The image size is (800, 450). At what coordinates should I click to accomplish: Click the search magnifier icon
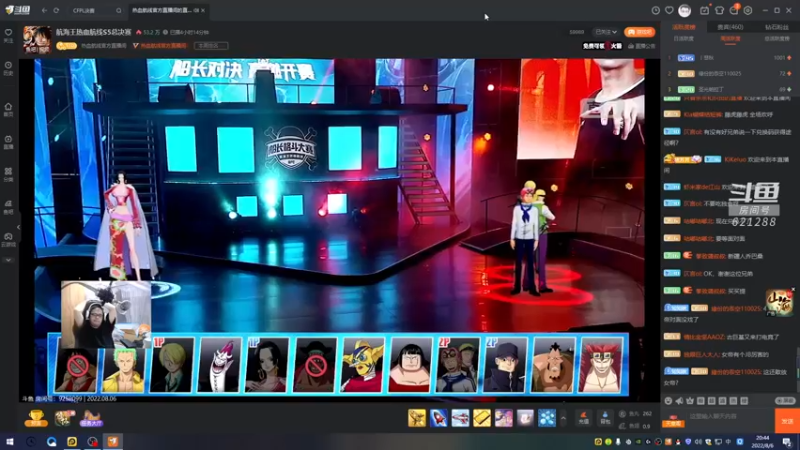(x=118, y=10)
